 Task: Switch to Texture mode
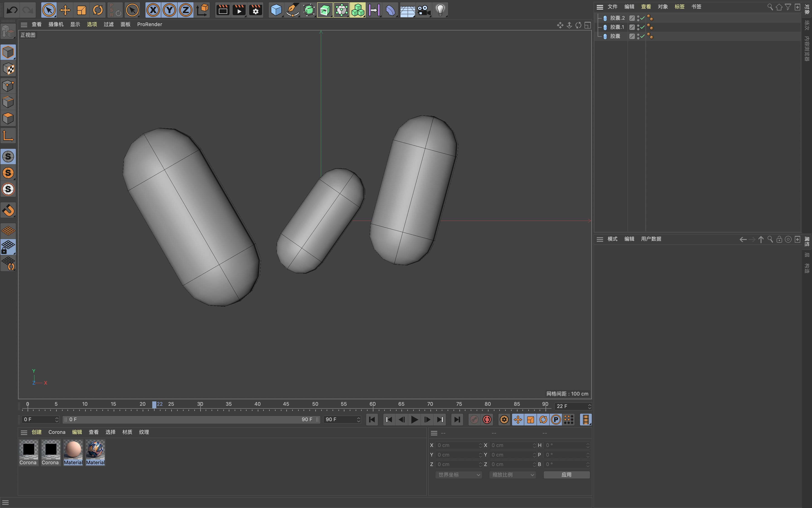(8, 69)
